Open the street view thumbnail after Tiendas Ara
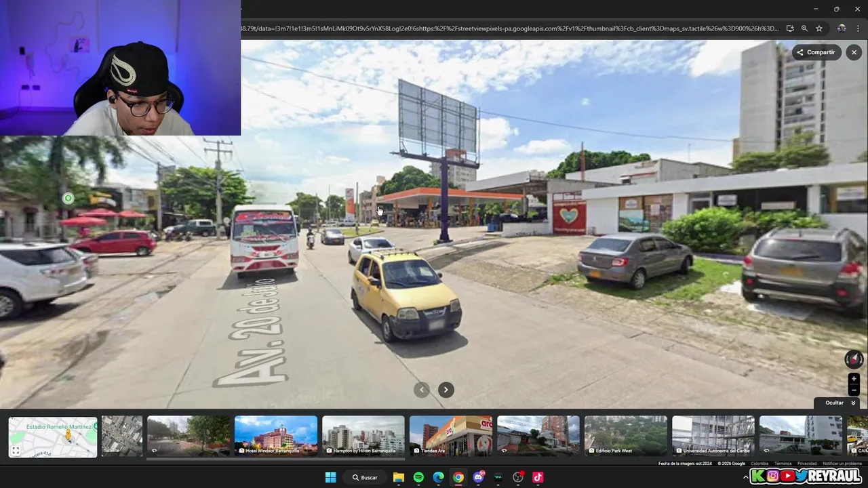This screenshot has width=868, height=488. [538, 435]
